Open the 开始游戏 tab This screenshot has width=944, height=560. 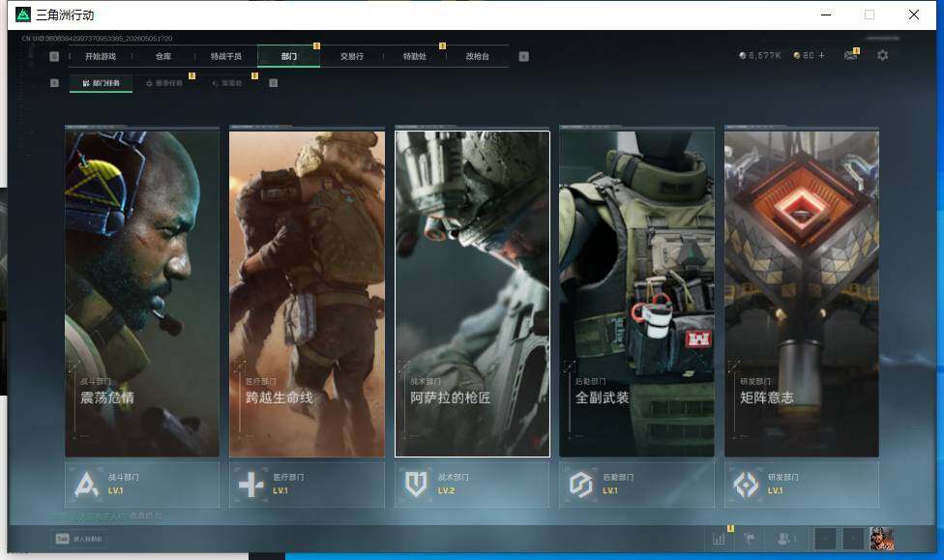[x=100, y=56]
